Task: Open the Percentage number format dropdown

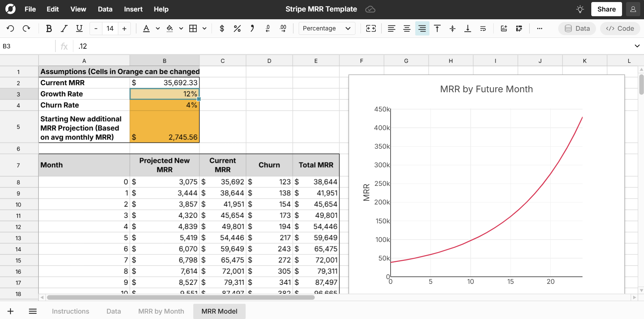Action: coord(326,28)
